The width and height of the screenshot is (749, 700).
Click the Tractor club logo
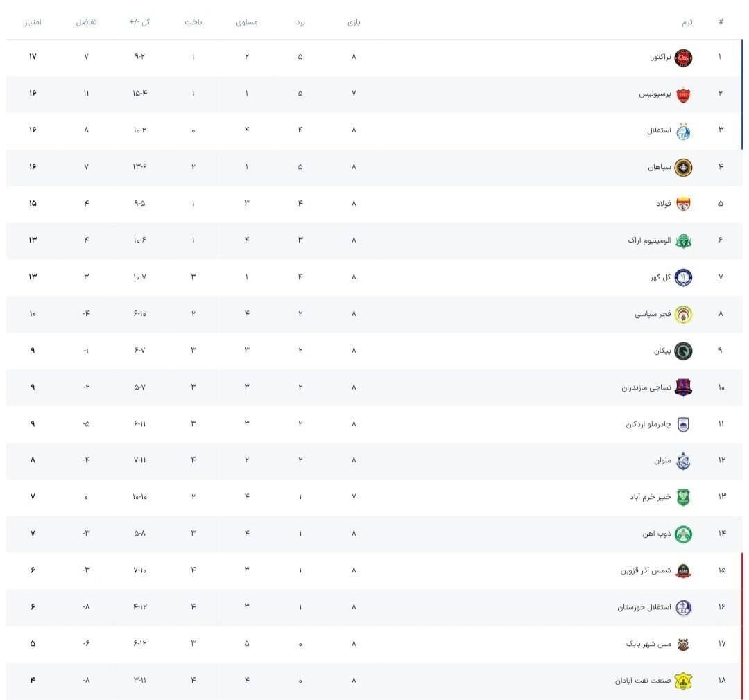[683, 58]
